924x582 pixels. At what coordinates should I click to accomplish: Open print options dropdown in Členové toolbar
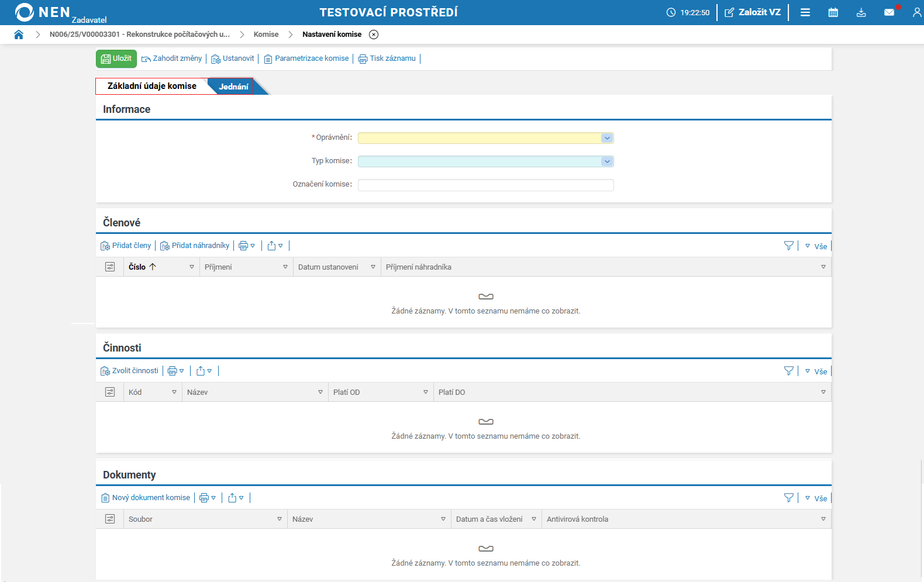click(247, 246)
